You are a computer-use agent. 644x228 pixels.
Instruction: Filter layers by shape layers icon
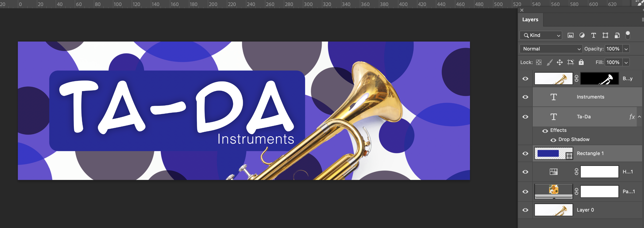pos(605,35)
